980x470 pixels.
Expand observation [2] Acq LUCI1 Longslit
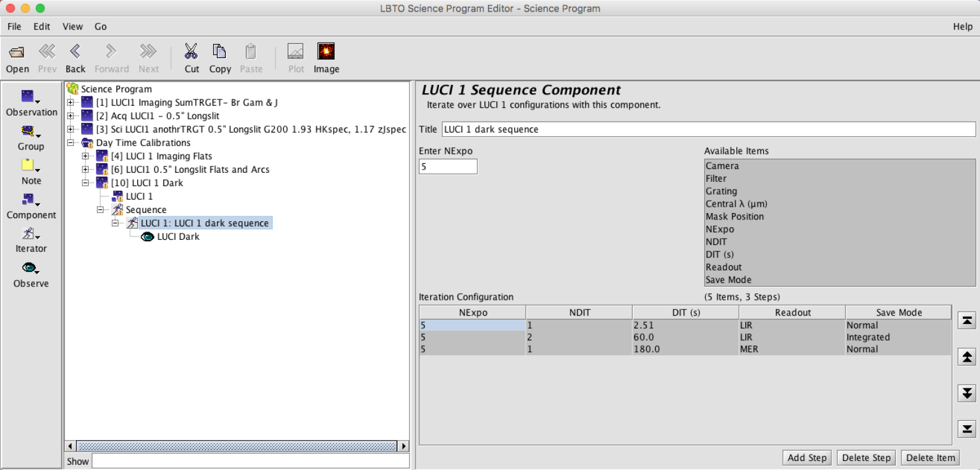(70, 116)
